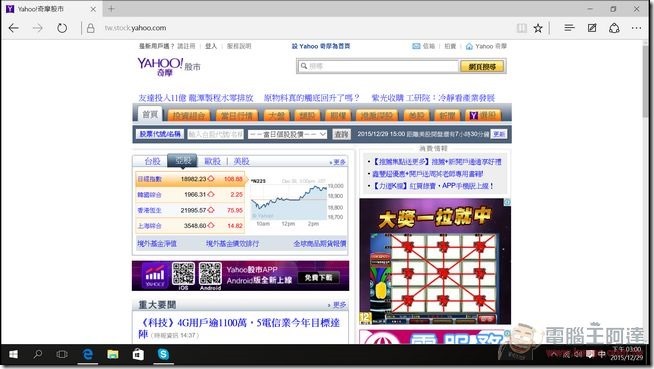Screen dimensions: 654x369
Task: Open the Edge Share icon
Action: pyautogui.click(x=614, y=28)
